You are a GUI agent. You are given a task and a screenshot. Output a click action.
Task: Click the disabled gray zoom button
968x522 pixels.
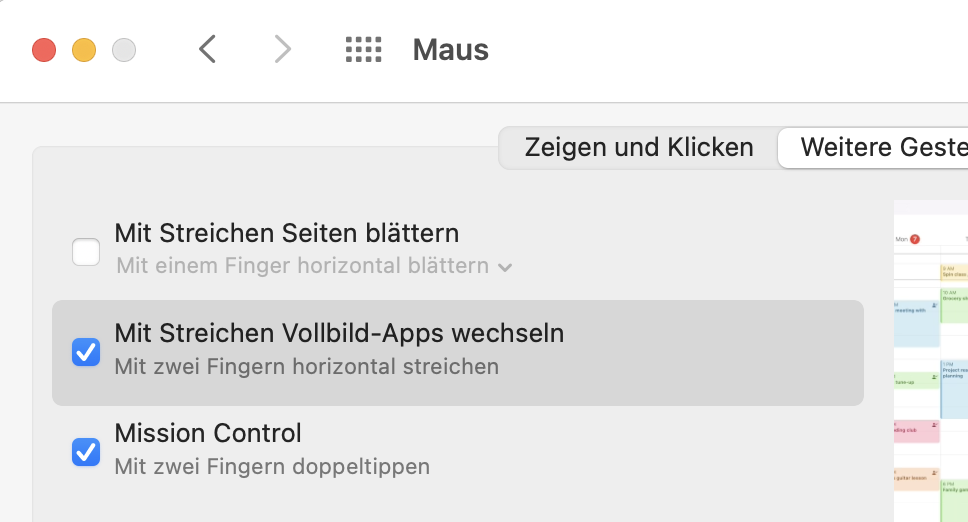coord(124,50)
